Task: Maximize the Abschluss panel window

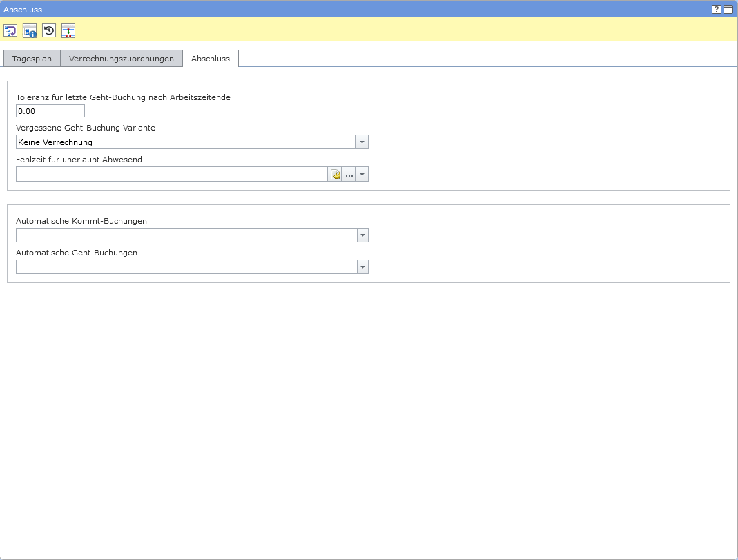Action: (728, 10)
